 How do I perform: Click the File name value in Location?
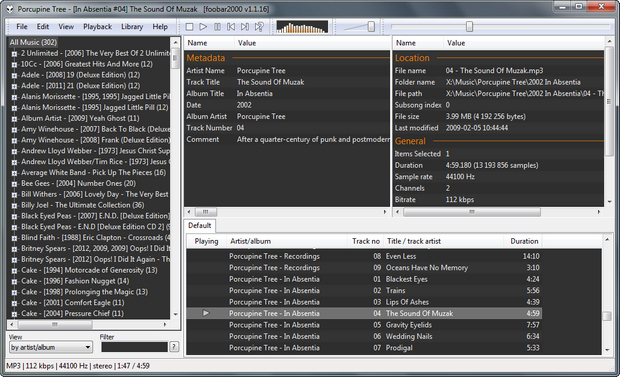494,71
